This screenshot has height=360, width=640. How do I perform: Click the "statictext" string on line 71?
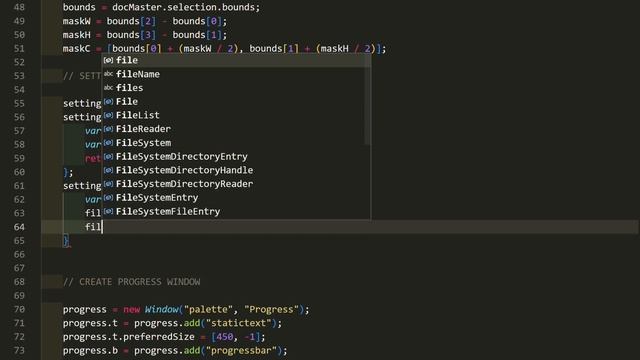[x=239, y=323]
